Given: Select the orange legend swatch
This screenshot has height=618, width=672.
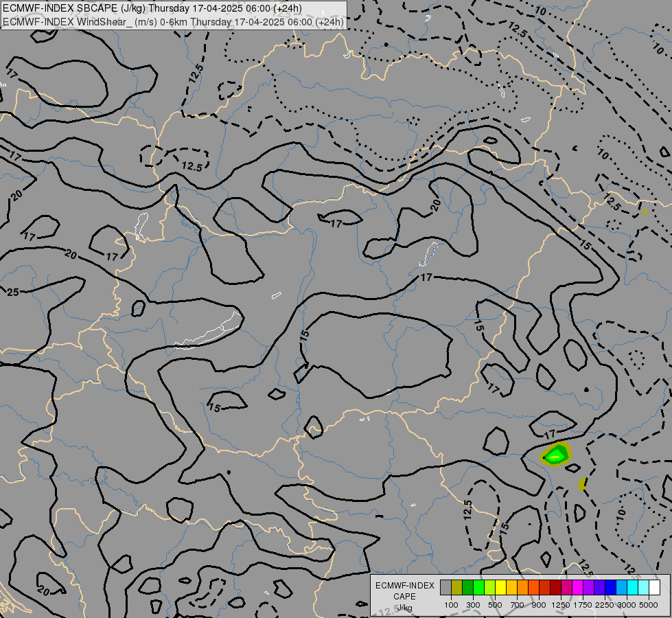Looking at the screenshot, I should click(523, 588).
